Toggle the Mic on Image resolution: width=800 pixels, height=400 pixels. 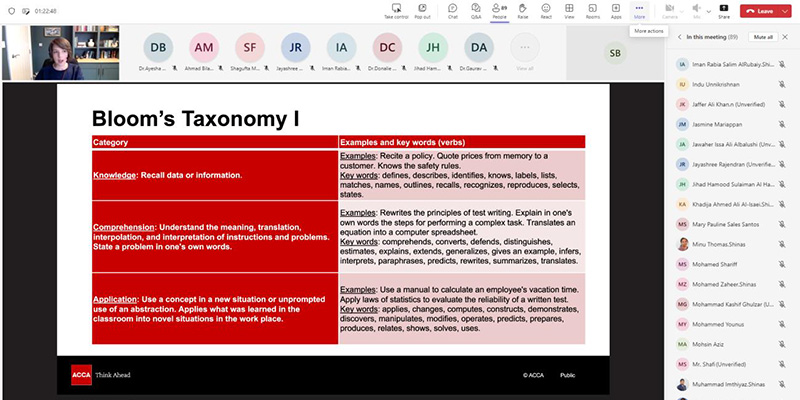coord(696,10)
